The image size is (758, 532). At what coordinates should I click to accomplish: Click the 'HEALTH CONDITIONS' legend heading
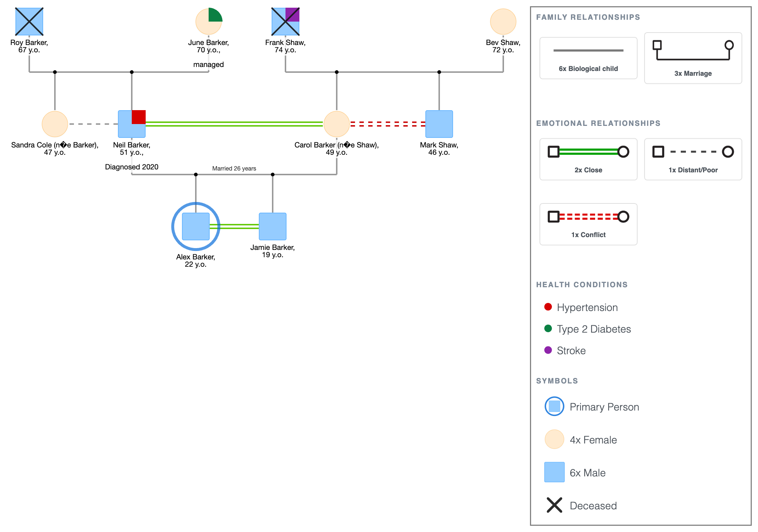tap(582, 285)
